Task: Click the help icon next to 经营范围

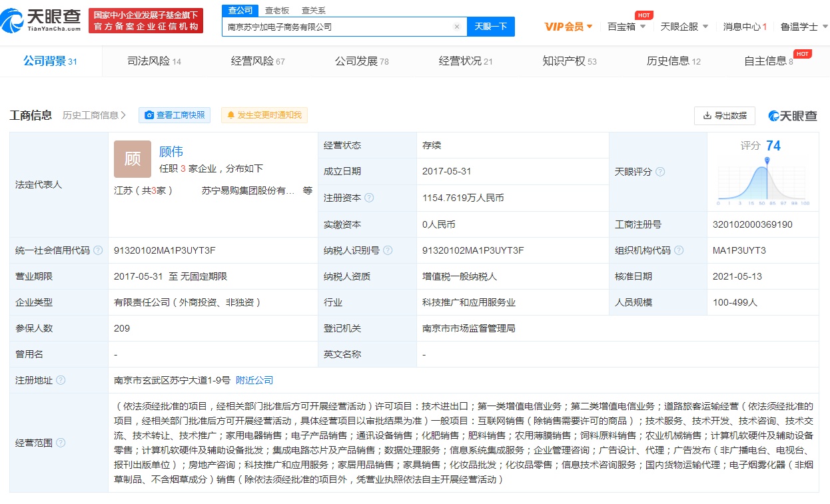Action: [x=61, y=443]
